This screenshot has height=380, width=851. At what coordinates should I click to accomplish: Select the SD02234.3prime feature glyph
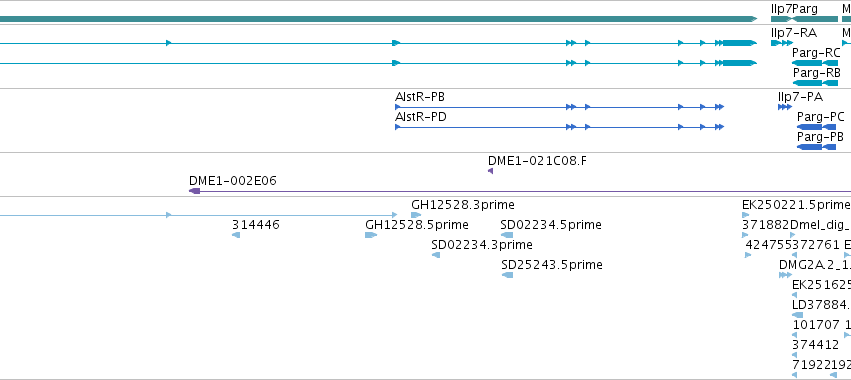click(x=436, y=255)
